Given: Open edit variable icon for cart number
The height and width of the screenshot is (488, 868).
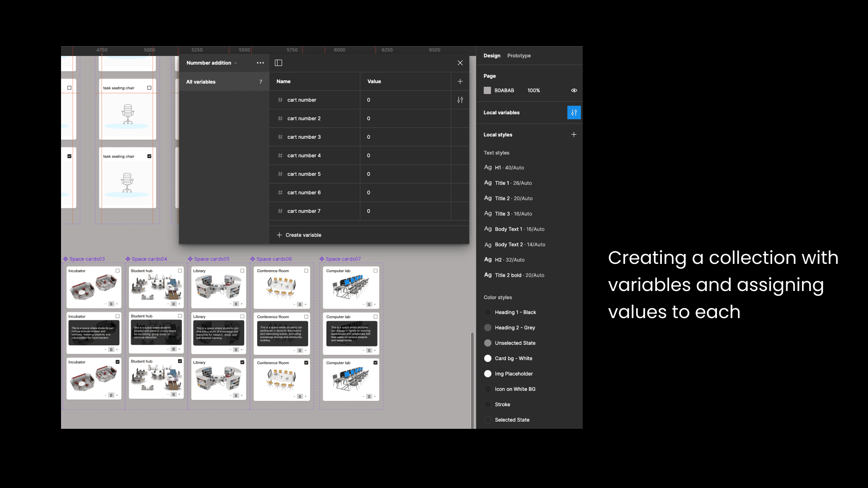Looking at the screenshot, I should click(x=460, y=100).
